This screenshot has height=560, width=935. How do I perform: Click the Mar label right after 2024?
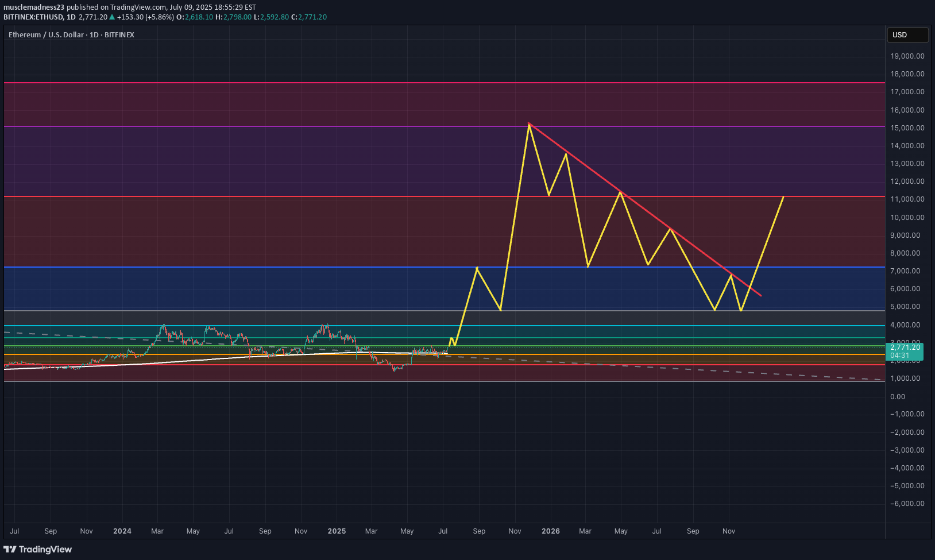click(157, 531)
